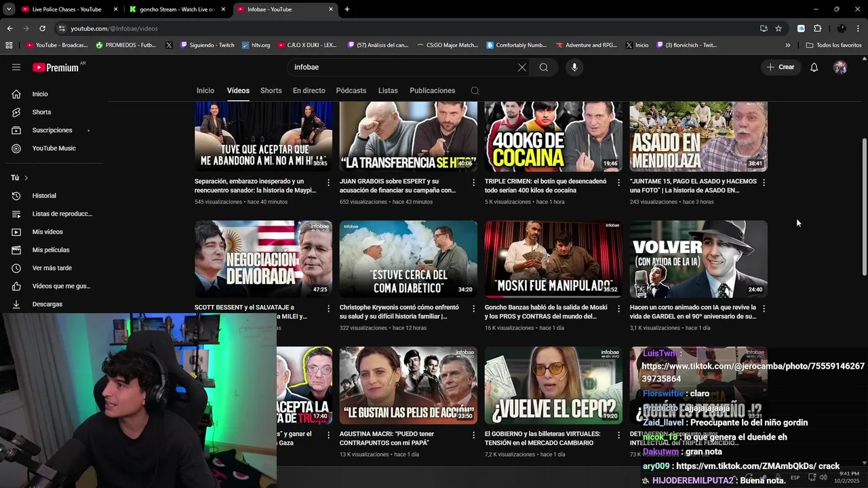868x488 pixels.
Task: Open options for Separación, embarazo video
Action: 328,182
